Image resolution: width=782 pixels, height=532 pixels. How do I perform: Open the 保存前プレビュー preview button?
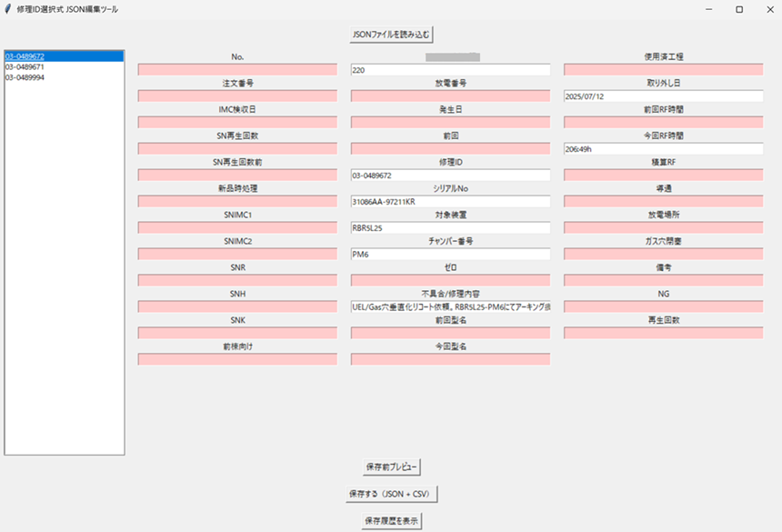[391, 467]
